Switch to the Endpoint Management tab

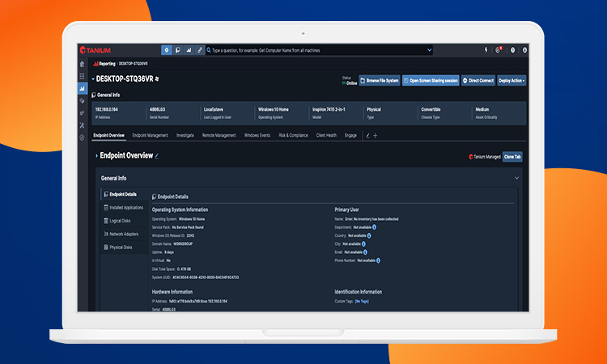tap(151, 135)
